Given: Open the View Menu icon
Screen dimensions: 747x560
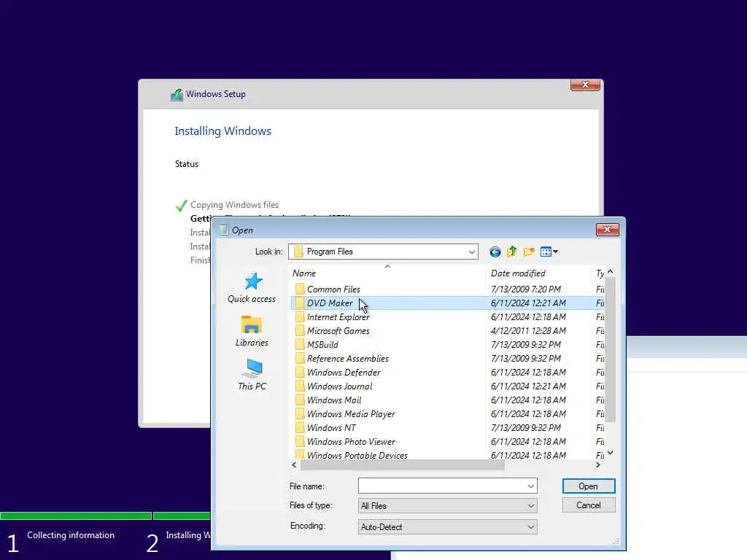Looking at the screenshot, I should click(x=546, y=252).
